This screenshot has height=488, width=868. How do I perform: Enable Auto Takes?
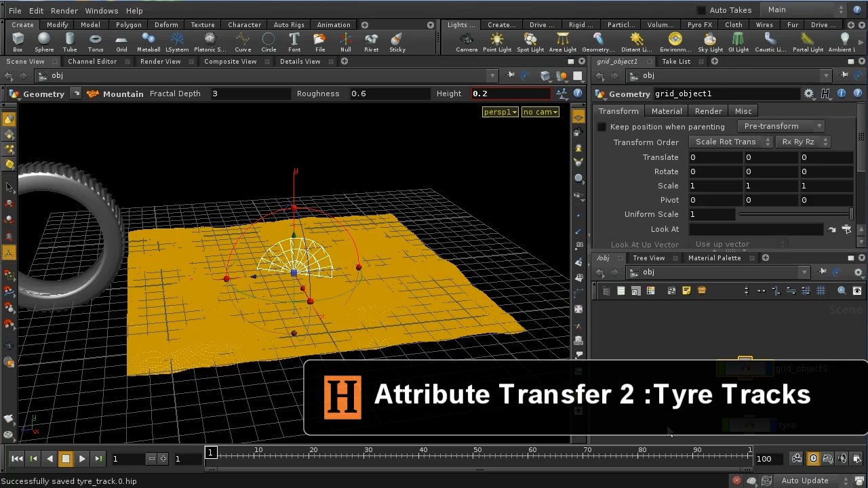[702, 9]
